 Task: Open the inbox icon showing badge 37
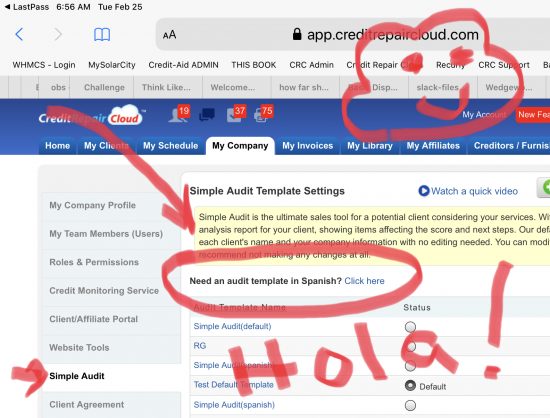click(x=235, y=114)
